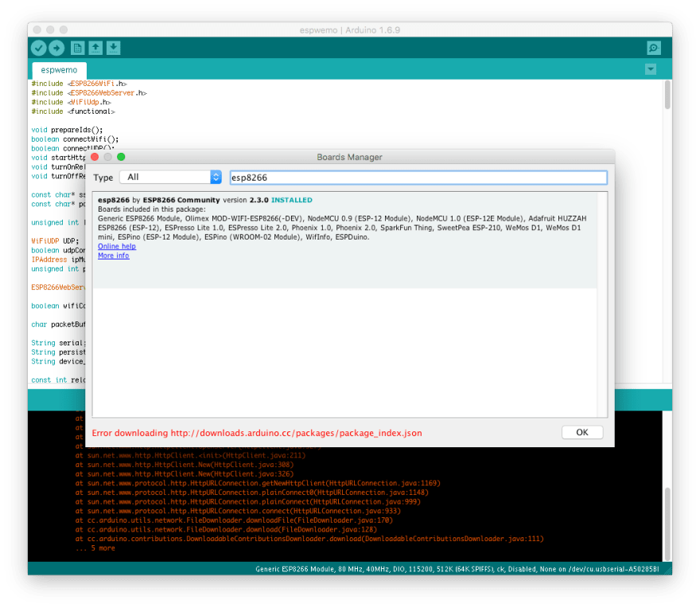Click OK in Boards Manager
The width and height of the screenshot is (700, 608).
[582, 432]
